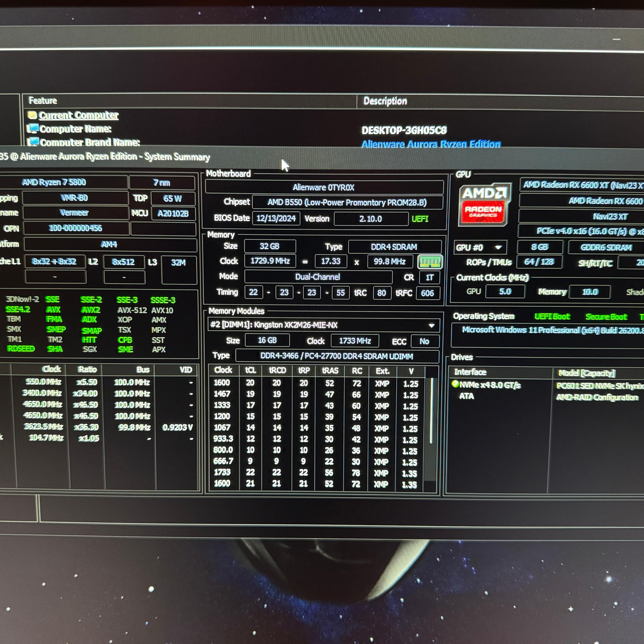Click the 65 W TDP value
The image size is (644, 644).
click(173, 199)
